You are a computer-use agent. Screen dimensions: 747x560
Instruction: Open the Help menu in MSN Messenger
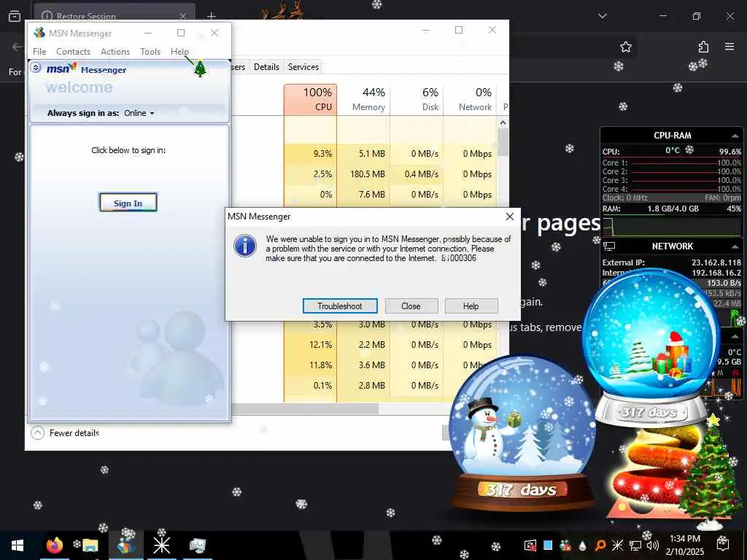(179, 52)
